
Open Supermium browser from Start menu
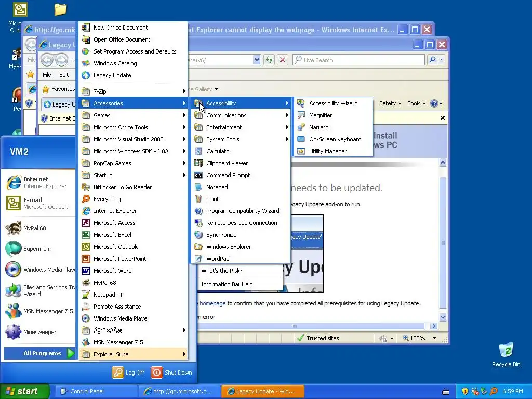(x=38, y=249)
